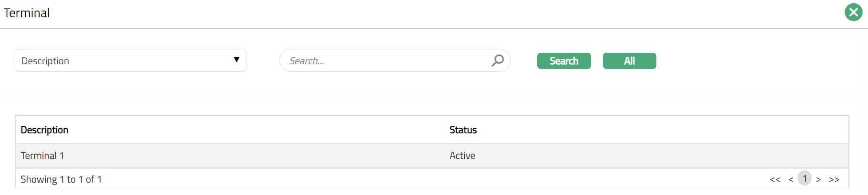Screen dimensions: 868x195
Task: Sort by the Status column header
Action: tap(463, 130)
